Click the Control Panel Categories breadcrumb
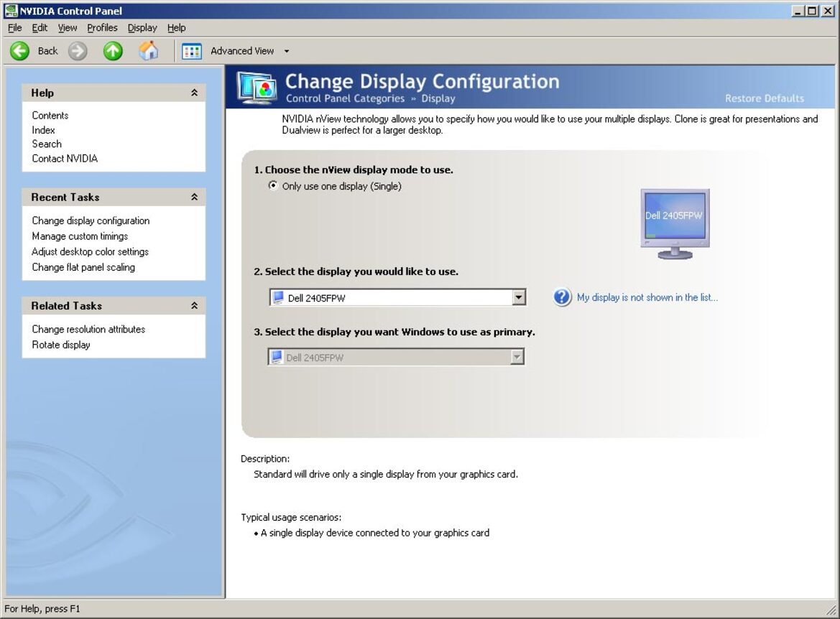 tap(345, 98)
